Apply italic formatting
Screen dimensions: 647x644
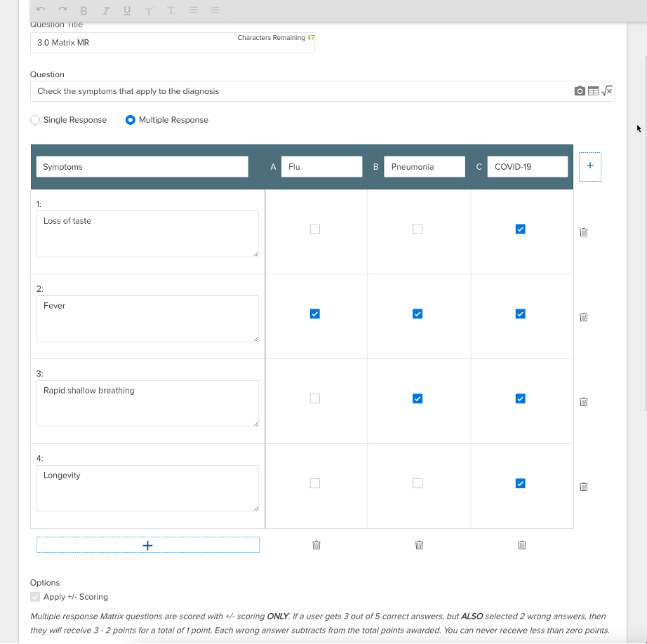[105, 10]
